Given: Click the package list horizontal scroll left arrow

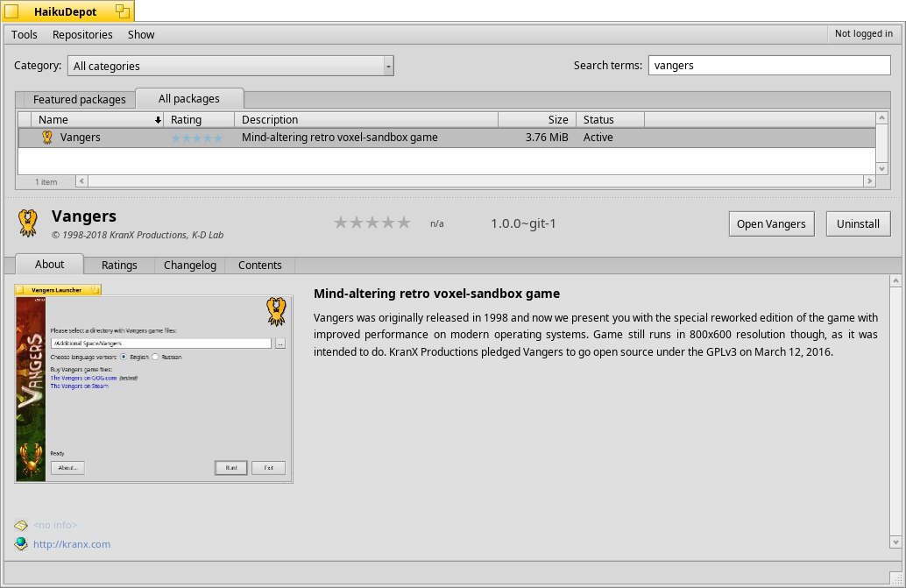Looking at the screenshot, I should pyautogui.click(x=81, y=181).
